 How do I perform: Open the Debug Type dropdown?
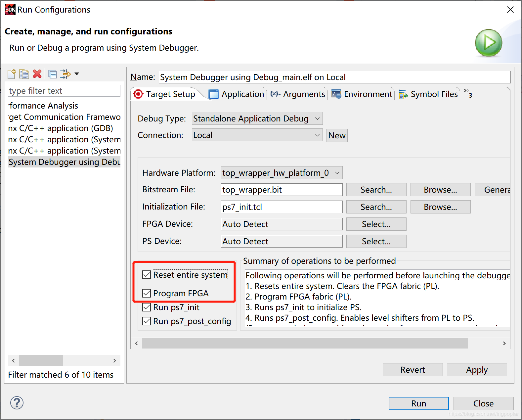[x=257, y=118]
